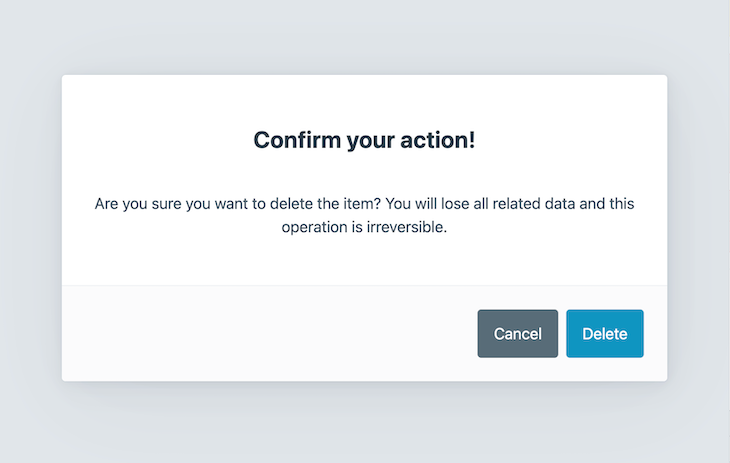The height and width of the screenshot is (463, 730).
Task: Click the word 'operation' on the second line
Action: [x=314, y=227]
